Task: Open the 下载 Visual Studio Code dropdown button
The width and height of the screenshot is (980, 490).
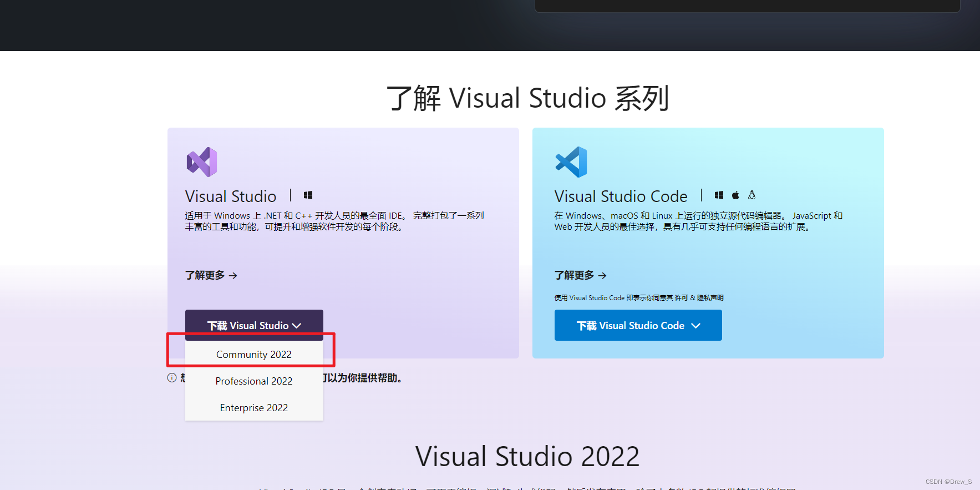Action: tap(638, 325)
